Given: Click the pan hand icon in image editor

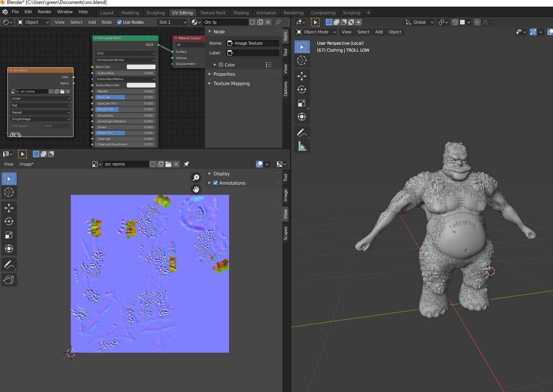Looking at the screenshot, I should (x=196, y=189).
